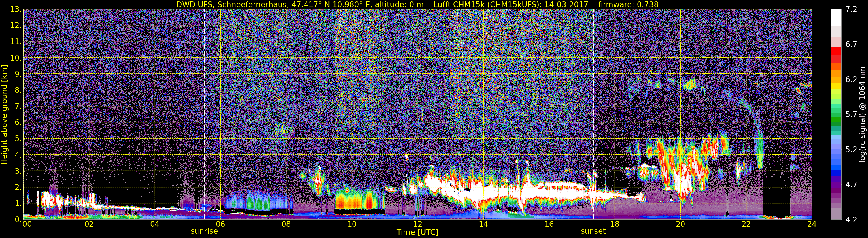Click the '04' time axis tick label
This screenshot has width=868, height=238.
pyautogui.click(x=155, y=224)
